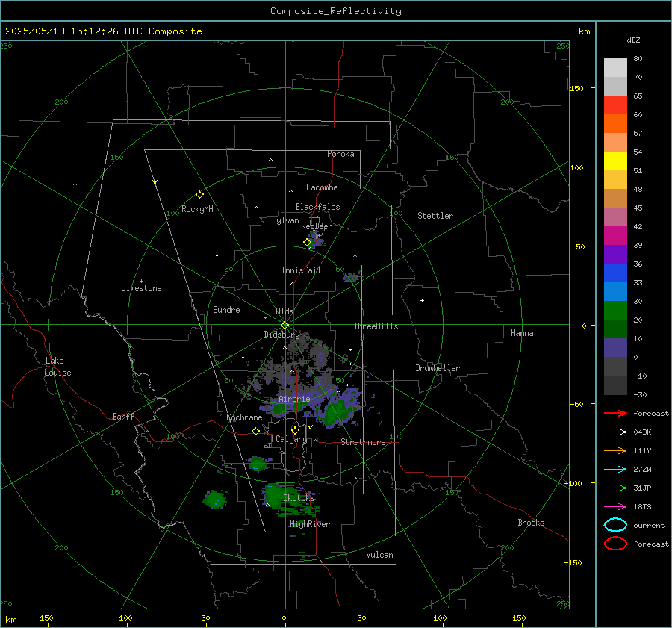Click the red forecast ellipse icon
Image resolution: width=672 pixels, height=628 pixels.
[615, 544]
